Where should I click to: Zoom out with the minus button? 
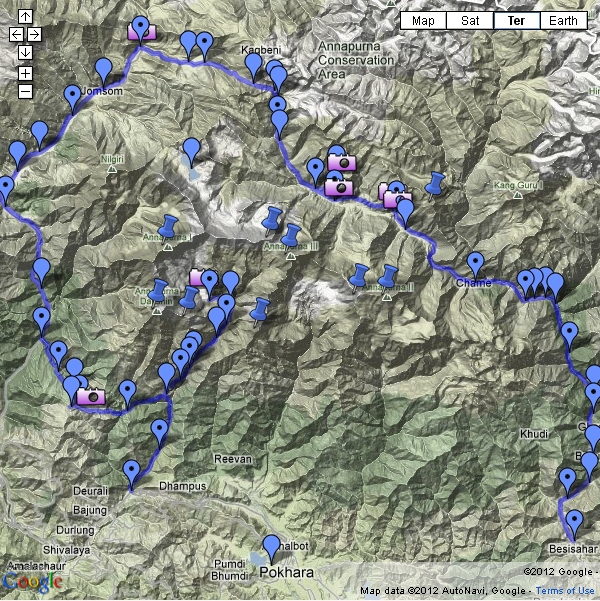click(25, 91)
